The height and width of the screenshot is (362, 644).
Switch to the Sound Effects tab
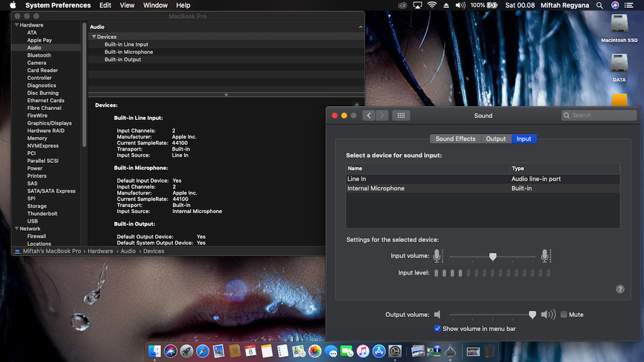pos(455,139)
